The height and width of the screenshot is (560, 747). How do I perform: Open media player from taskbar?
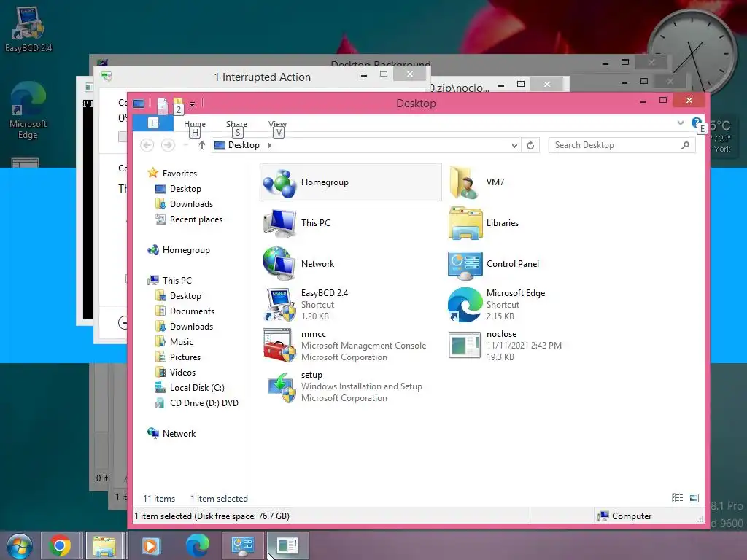(x=152, y=545)
